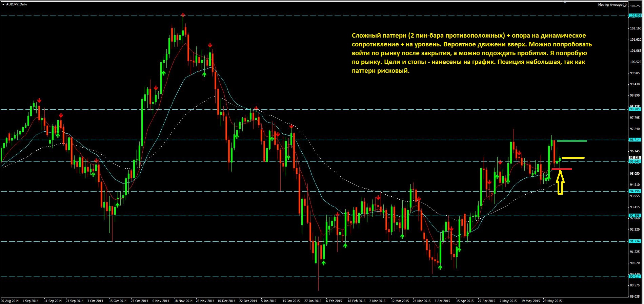Click the sad smiley expert advisor icon
Viewport: 644px width, 304px height.
[625, 5]
